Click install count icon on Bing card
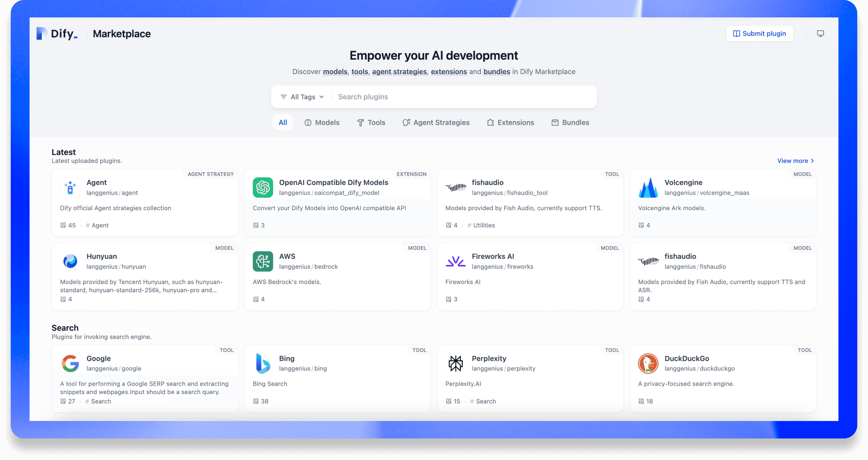The image size is (868, 460). [256, 401]
